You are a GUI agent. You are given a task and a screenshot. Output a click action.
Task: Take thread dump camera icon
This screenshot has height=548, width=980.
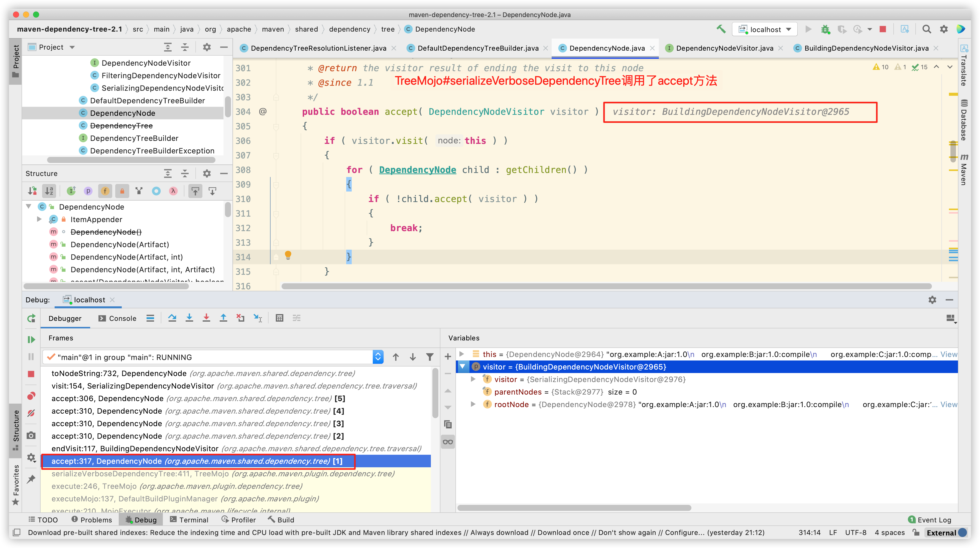[31, 435]
